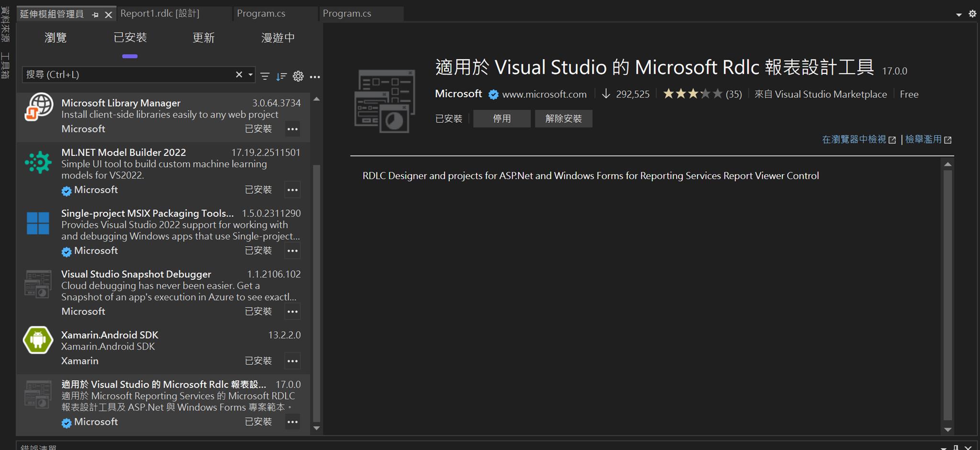Open the 在瀏覽器中檢視 link
Viewport: 980px width, 450px height.
coord(856,139)
